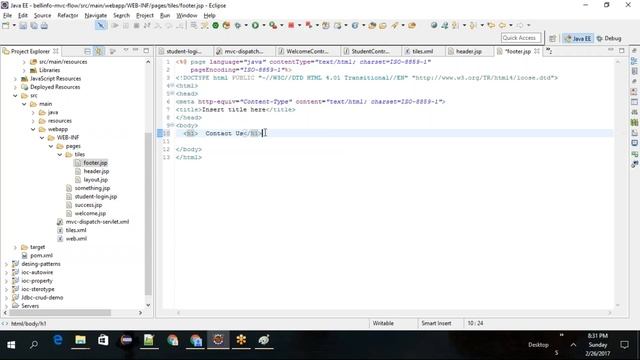Click the New file toolbar icon
This screenshot has width=640, height=360.
[x=6, y=26]
